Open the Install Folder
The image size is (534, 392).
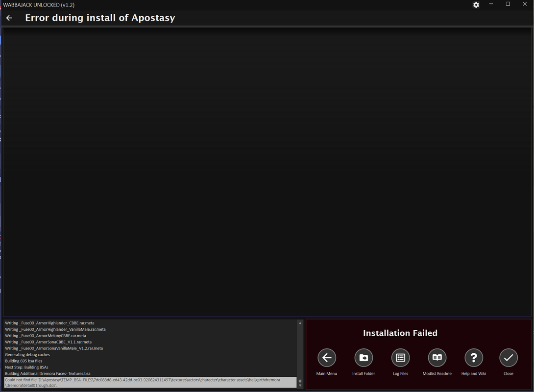(x=364, y=358)
